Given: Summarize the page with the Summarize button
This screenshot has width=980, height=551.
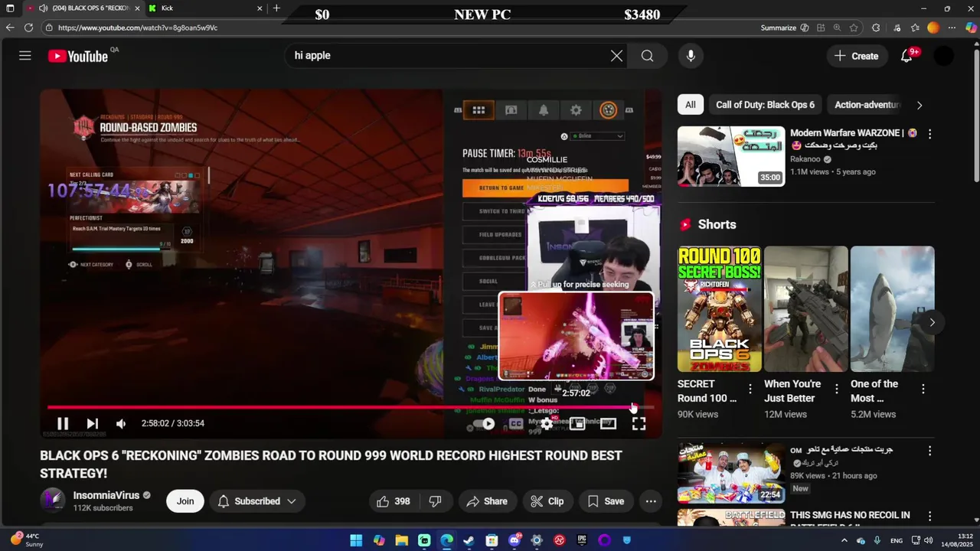Looking at the screenshot, I should pos(785,28).
